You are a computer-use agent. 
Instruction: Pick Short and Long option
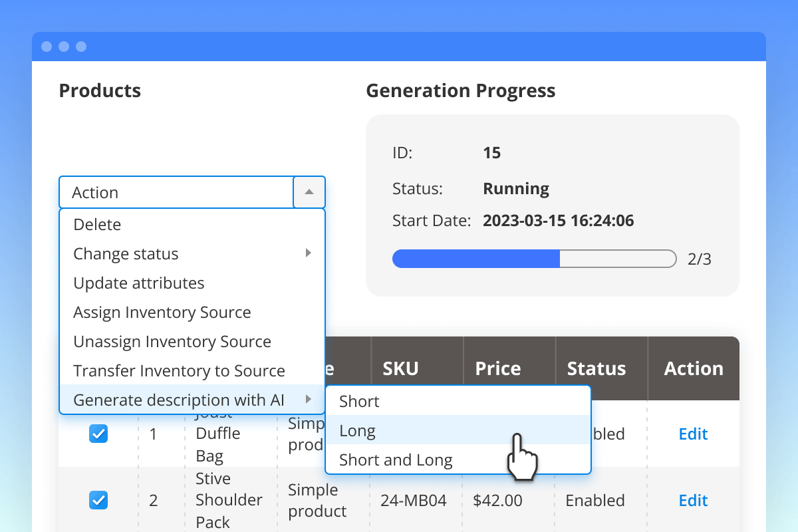(x=396, y=460)
